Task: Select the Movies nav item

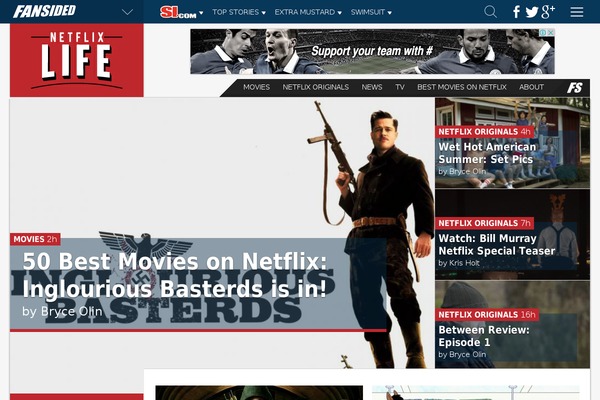Action: click(x=256, y=87)
